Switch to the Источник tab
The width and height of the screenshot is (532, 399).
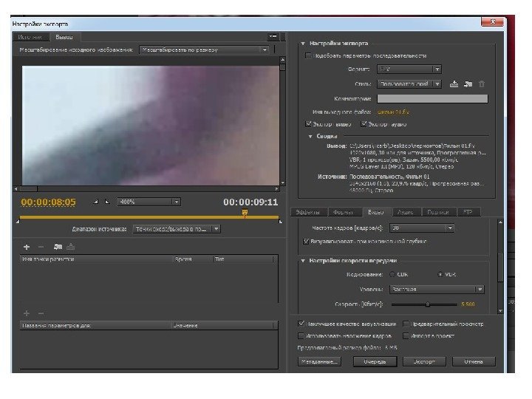[x=30, y=37]
